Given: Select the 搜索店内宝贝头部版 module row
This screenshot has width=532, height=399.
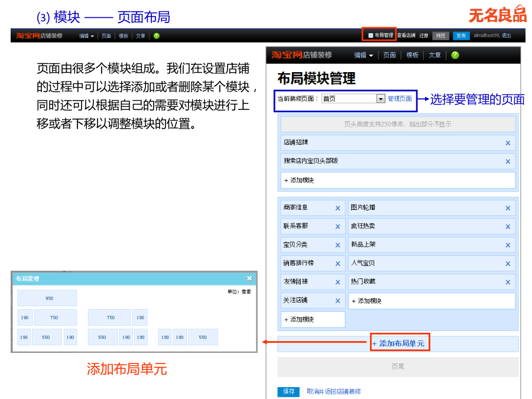Looking at the screenshot, I should coord(398,161).
